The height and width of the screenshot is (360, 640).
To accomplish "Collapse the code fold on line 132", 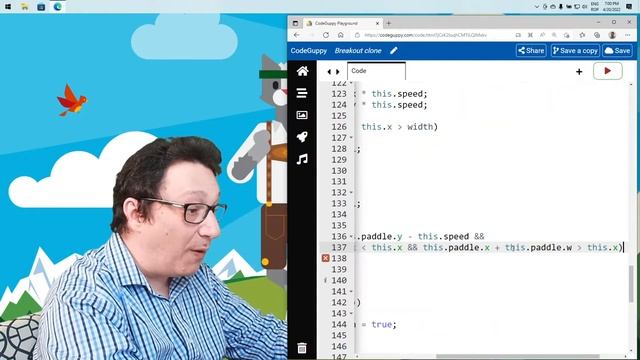I will click(x=351, y=192).
